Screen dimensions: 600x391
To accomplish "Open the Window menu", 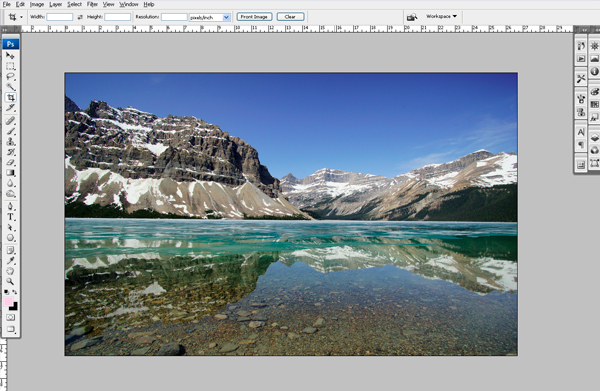I will [x=129, y=4].
